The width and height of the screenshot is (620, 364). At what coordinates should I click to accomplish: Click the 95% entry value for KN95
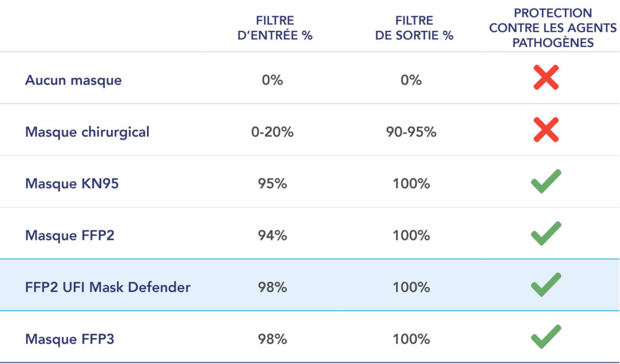(272, 184)
